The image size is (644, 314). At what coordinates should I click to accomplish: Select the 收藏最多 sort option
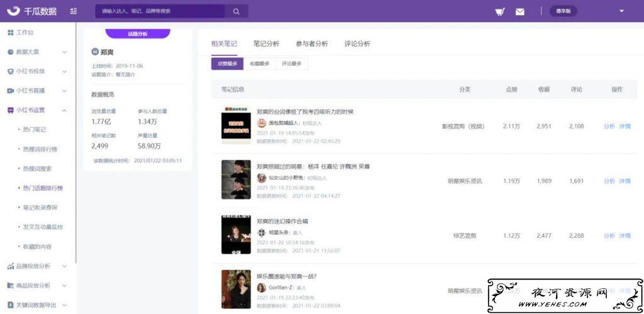click(260, 64)
